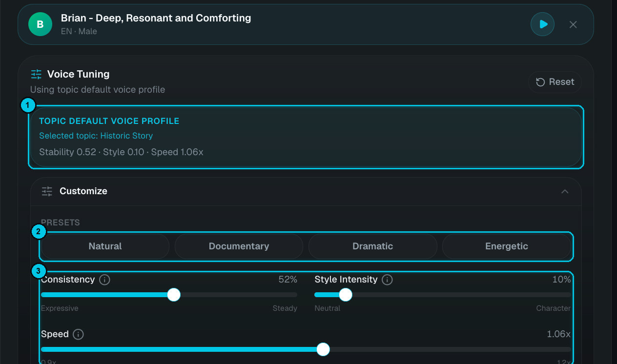Show info for Style Intensity setting
The image size is (617, 364).
(x=387, y=280)
